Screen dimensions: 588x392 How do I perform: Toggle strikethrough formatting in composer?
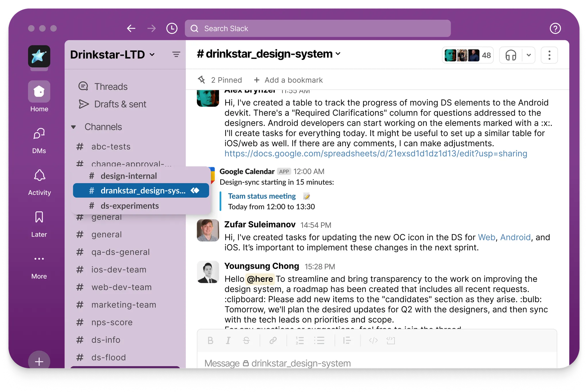[246, 341]
